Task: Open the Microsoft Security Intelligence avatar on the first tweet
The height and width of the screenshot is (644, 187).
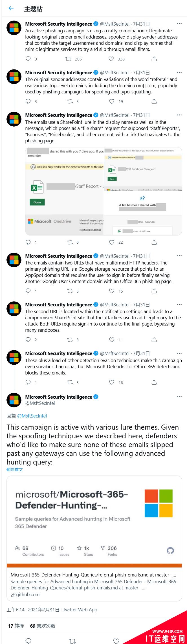Action: click(14, 28)
